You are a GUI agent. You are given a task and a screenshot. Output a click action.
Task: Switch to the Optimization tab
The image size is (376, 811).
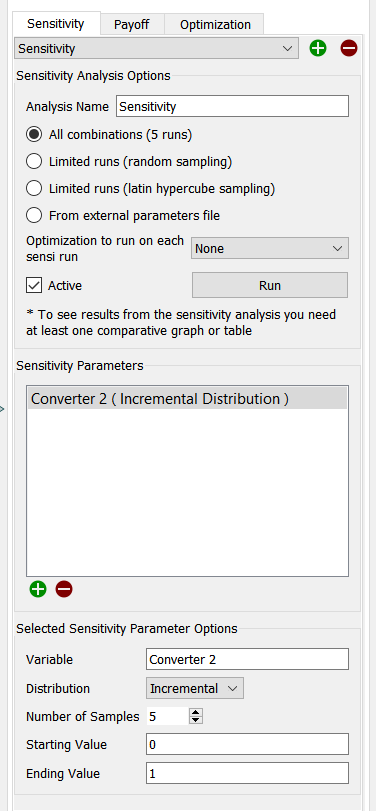click(215, 24)
